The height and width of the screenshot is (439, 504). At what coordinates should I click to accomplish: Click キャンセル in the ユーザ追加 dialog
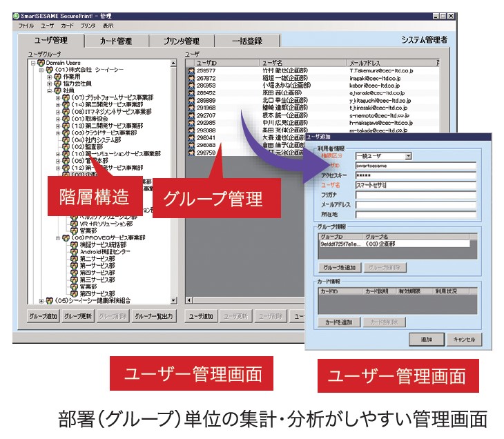click(x=464, y=340)
